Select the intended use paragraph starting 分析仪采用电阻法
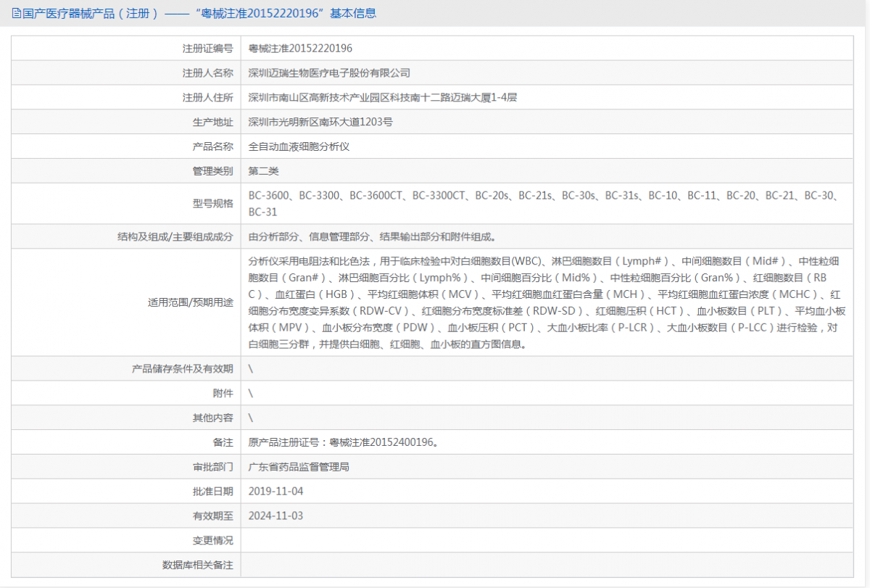Screen dimensions: 870x588 [547, 302]
